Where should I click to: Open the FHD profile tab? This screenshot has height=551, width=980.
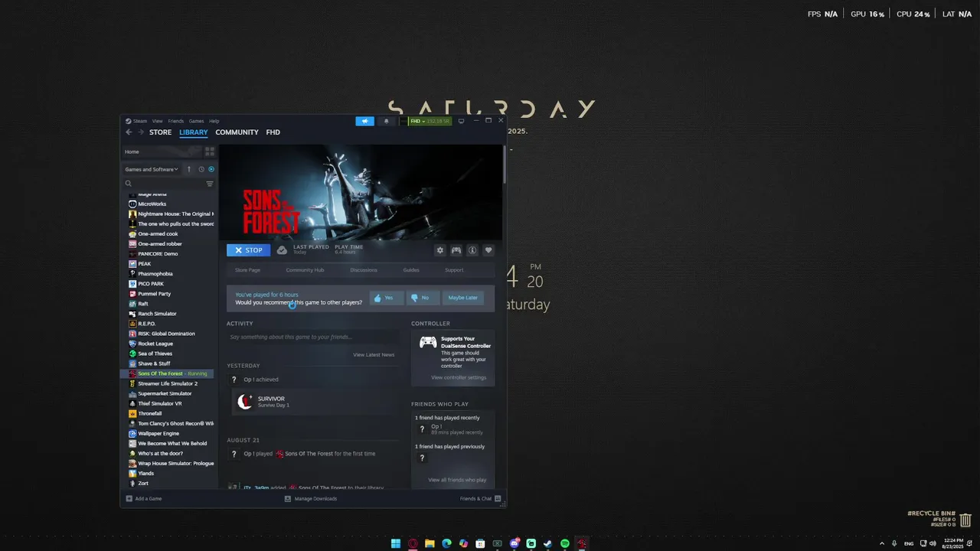tap(273, 132)
